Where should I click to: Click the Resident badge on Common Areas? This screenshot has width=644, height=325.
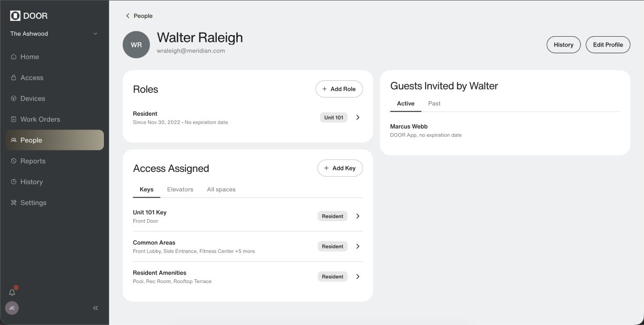click(x=333, y=246)
